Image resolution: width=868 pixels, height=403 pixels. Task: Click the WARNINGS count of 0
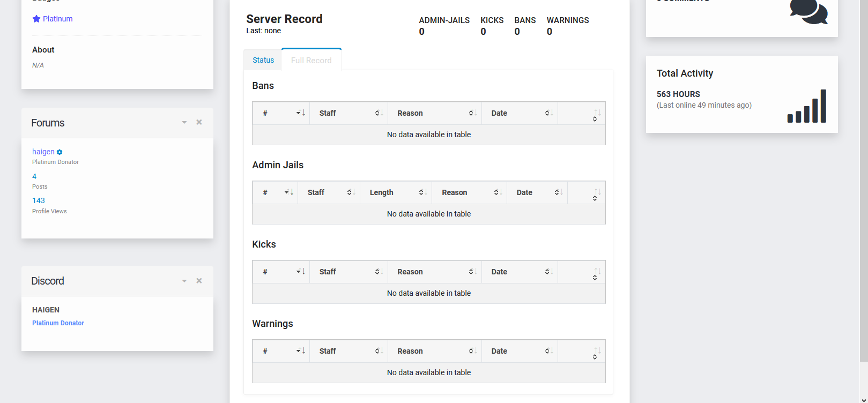point(550,32)
